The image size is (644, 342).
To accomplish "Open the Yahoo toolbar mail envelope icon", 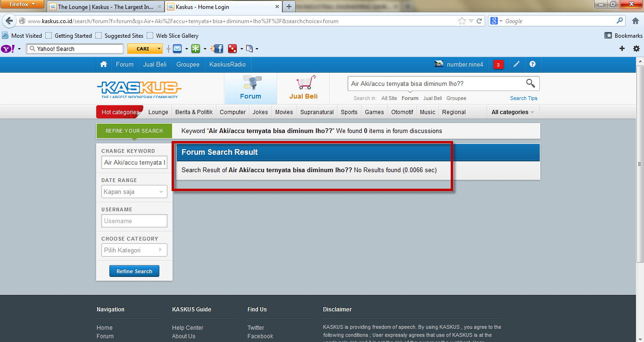I will [177, 49].
